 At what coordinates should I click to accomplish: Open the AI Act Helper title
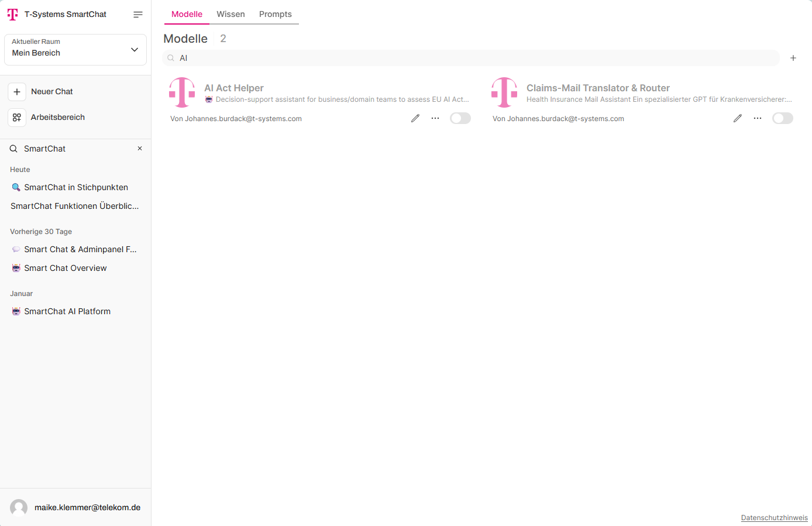234,88
